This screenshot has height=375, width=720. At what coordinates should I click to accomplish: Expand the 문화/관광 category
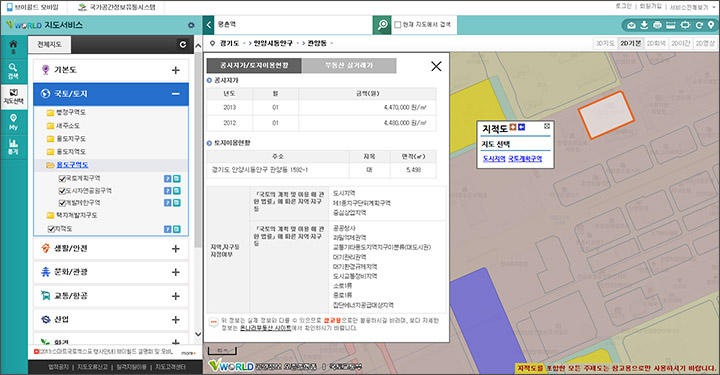pos(175,273)
